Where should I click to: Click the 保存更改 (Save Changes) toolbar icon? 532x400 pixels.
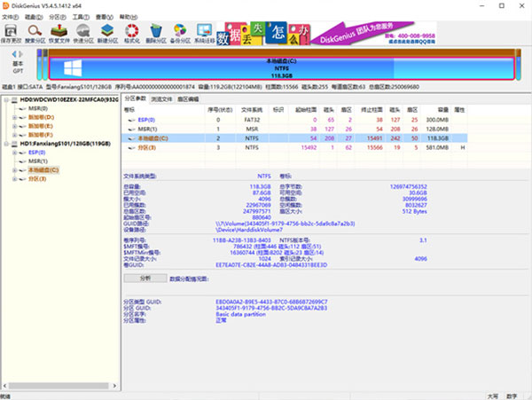click(12, 32)
